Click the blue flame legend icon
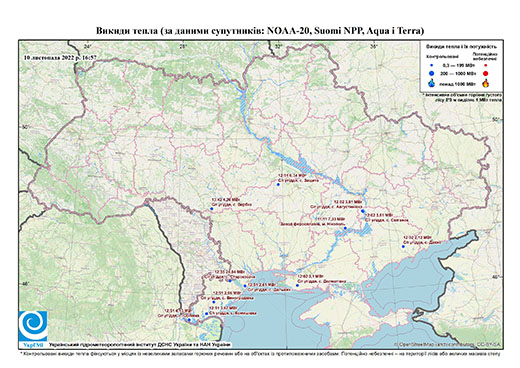This screenshot has width=520, height=368. pos(432,83)
